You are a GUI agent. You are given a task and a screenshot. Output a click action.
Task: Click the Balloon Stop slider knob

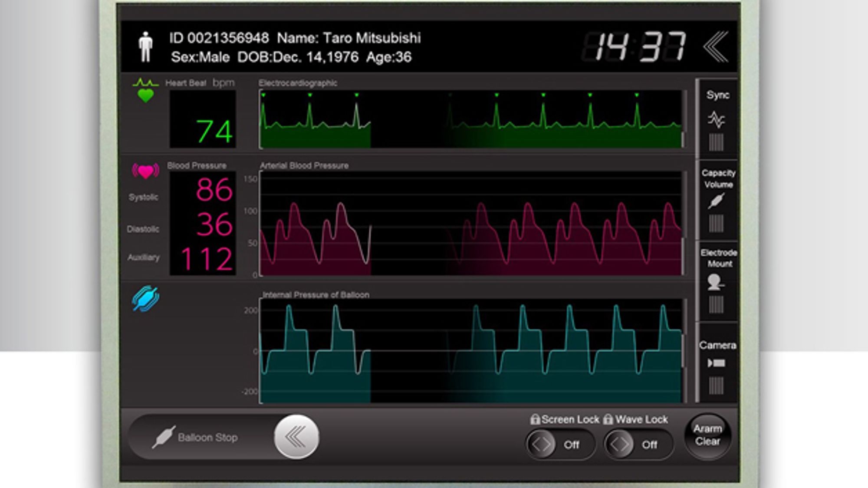point(296,437)
